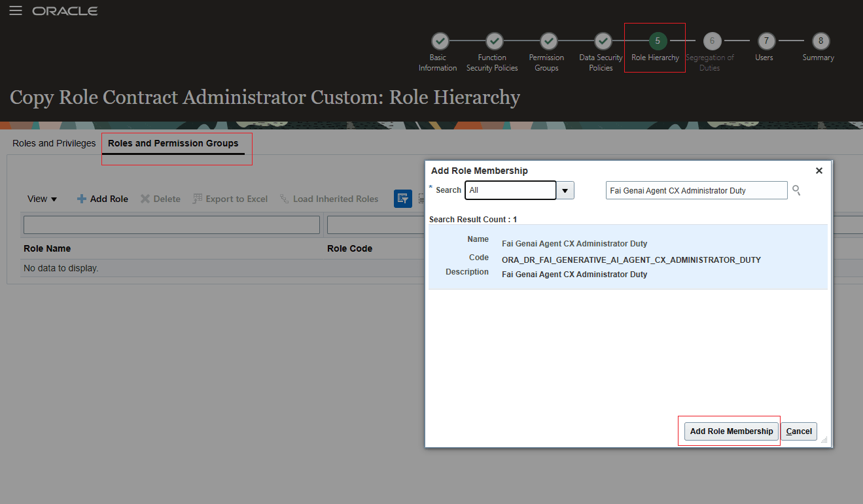This screenshot has height=504, width=863.
Task: Sort by Role Name column header
Action: click(x=47, y=248)
